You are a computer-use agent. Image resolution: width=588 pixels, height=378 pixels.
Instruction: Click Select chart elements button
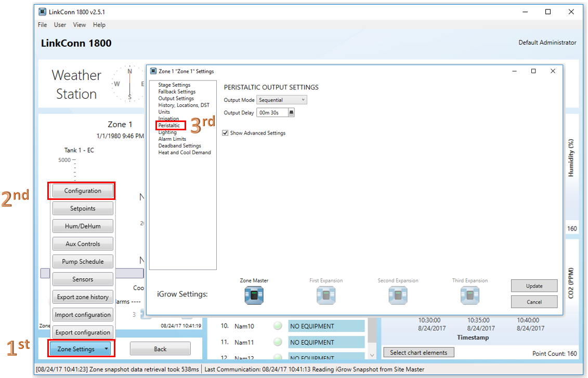click(419, 353)
